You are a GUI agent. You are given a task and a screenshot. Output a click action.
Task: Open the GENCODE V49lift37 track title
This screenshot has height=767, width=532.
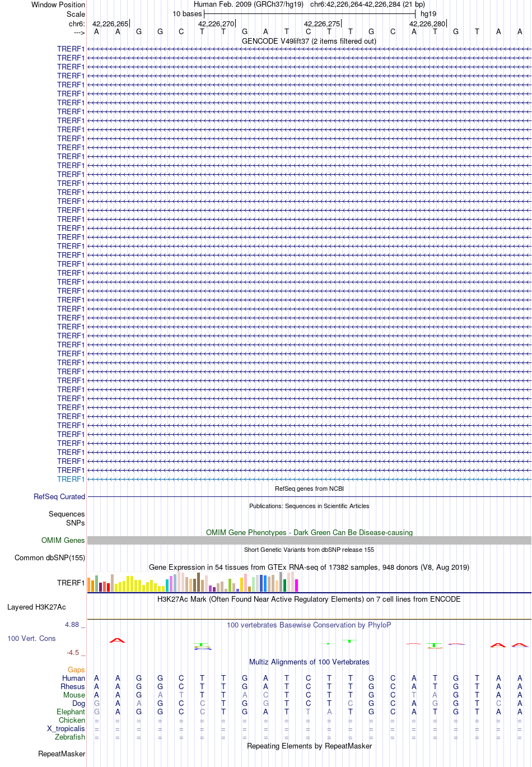click(x=309, y=41)
